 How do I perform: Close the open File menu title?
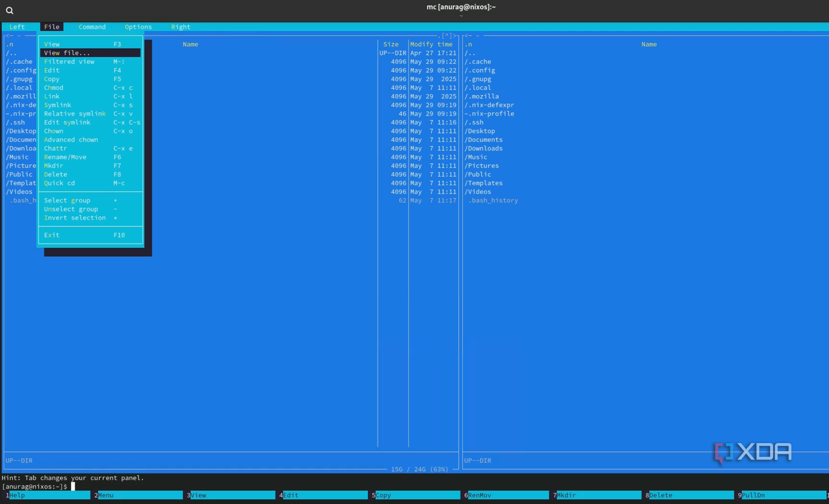tap(52, 27)
